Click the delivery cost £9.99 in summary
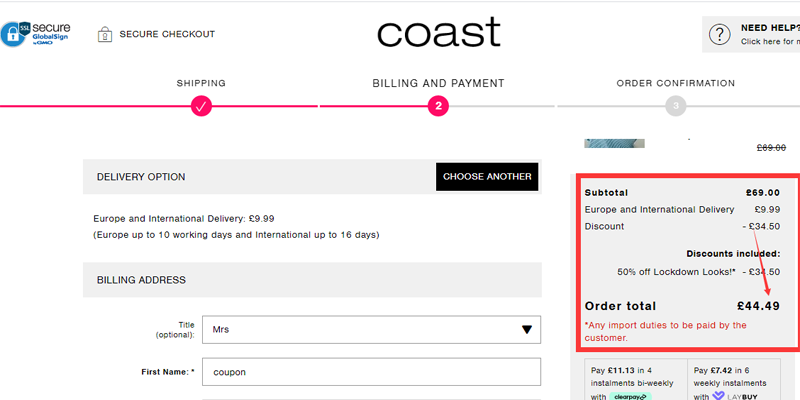The image size is (800, 400). [767, 209]
